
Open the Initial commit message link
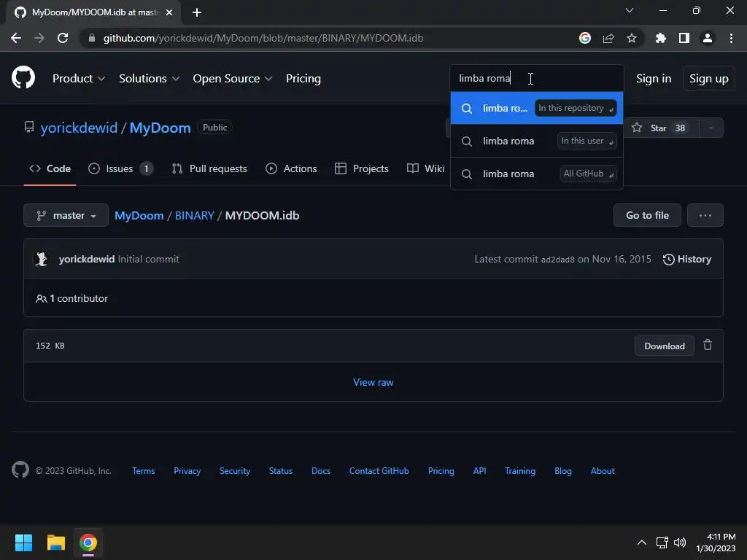coord(148,259)
